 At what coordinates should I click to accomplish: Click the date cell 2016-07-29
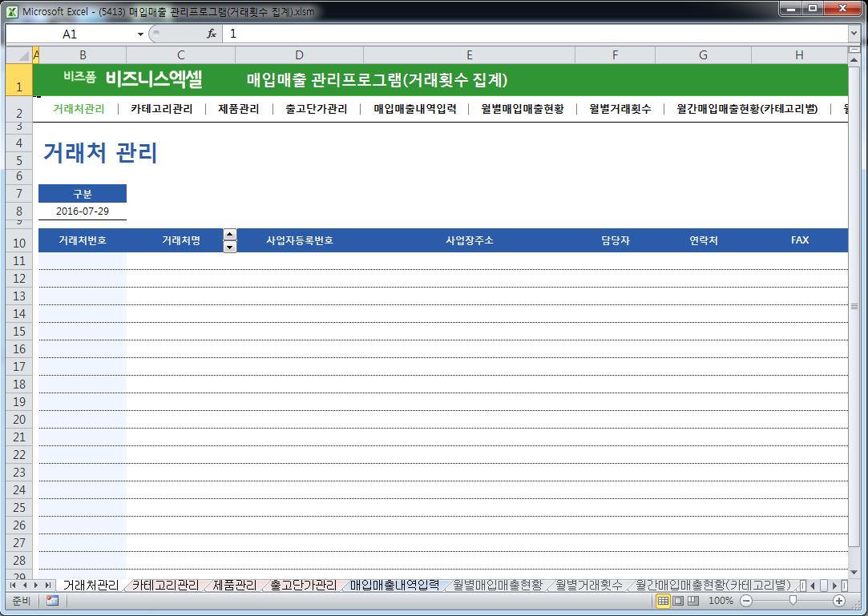coord(83,211)
